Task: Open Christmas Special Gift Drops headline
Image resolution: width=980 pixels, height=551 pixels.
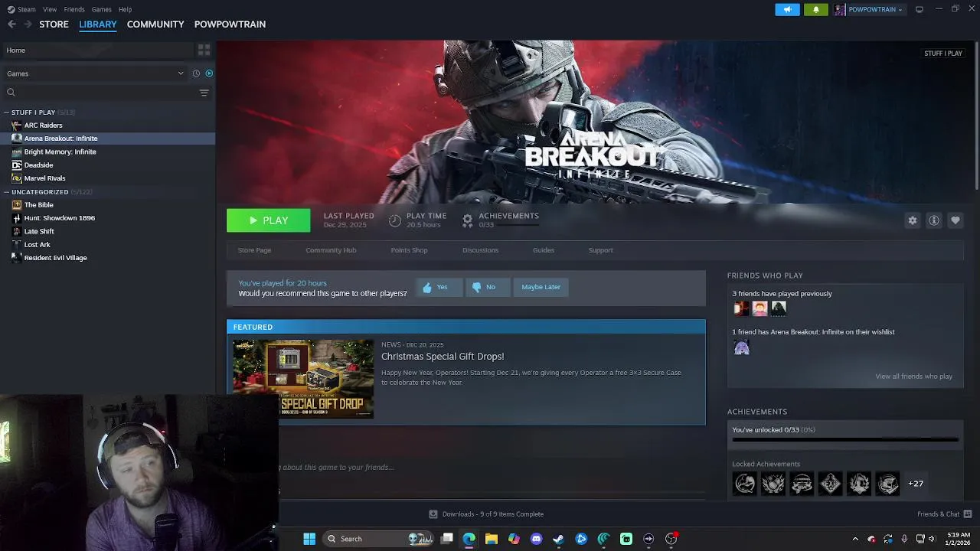Action: point(443,357)
